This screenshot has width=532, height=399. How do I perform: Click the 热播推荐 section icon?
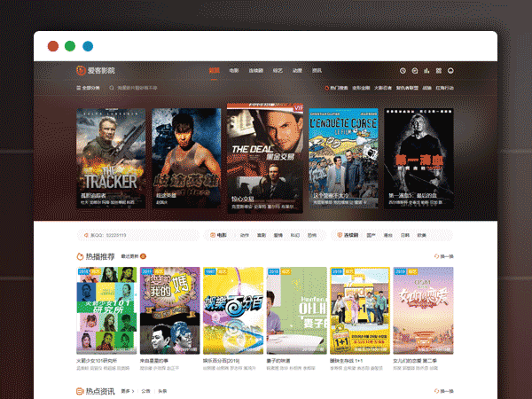(81, 256)
